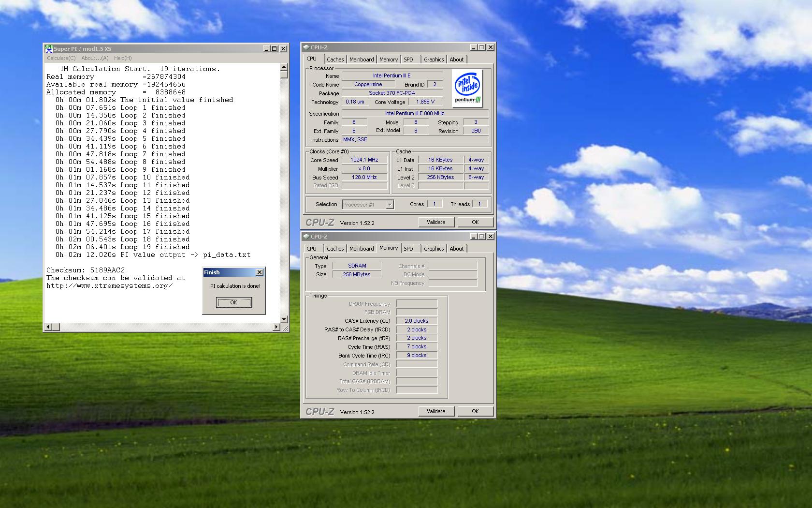Select CPU tab in bottom CPU-Z window
Viewport: 812px width, 508px height.
coord(312,249)
